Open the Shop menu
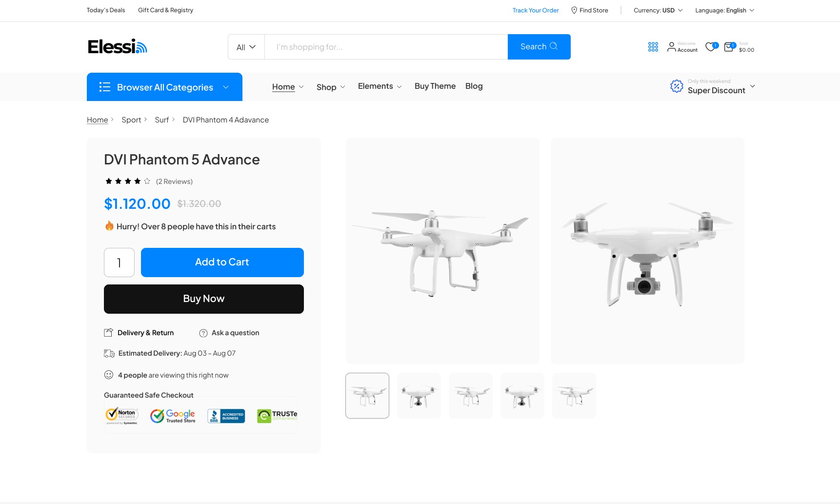Image resolution: width=840 pixels, height=504 pixels. click(x=331, y=87)
